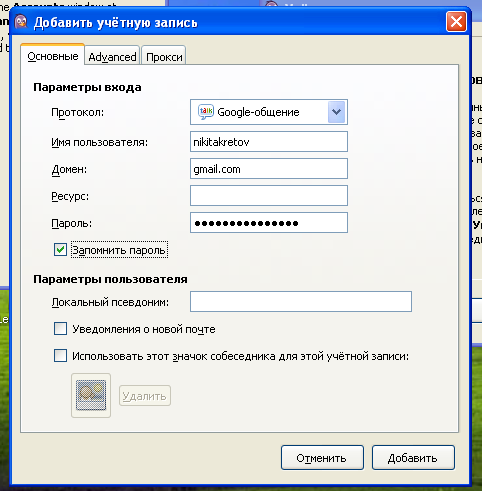Screen dimensions: 482x491
Task: Click the Удалить icon button
Action: pos(145,396)
